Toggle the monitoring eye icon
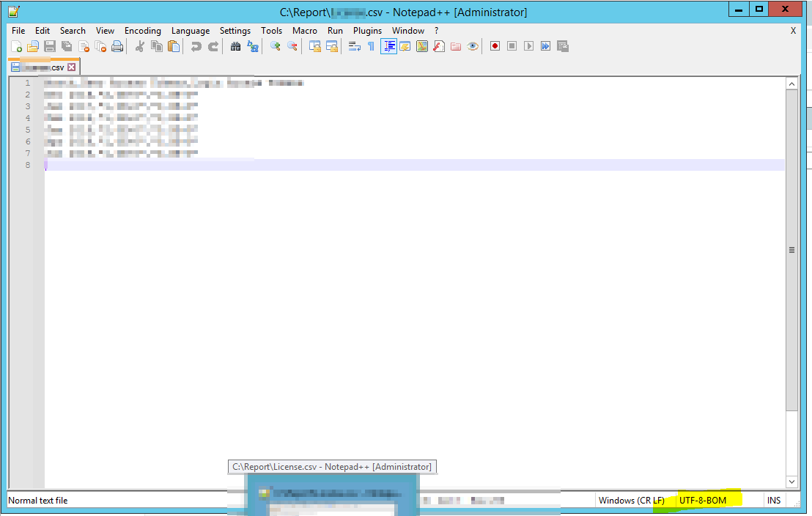812x516 pixels. pos(472,47)
